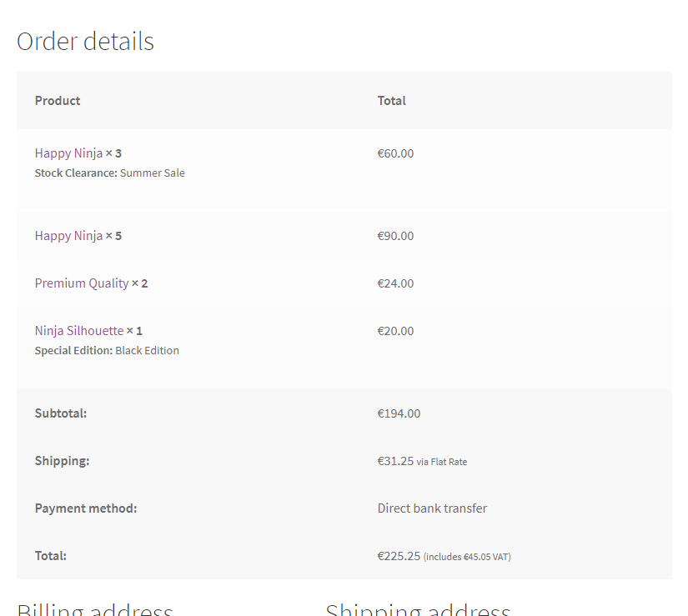Click the Special Edition: Black Edition text
Image resolution: width=688 pixels, height=616 pixels.
click(107, 351)
